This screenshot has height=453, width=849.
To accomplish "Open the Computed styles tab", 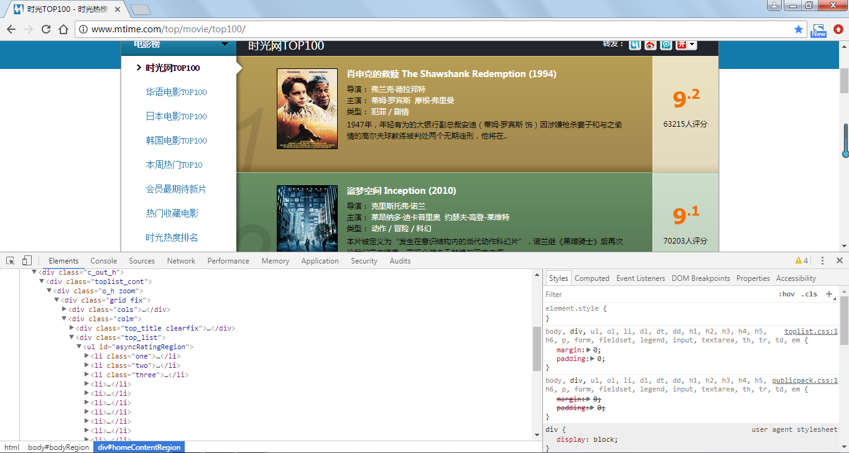I will click(x=591, y=278).
